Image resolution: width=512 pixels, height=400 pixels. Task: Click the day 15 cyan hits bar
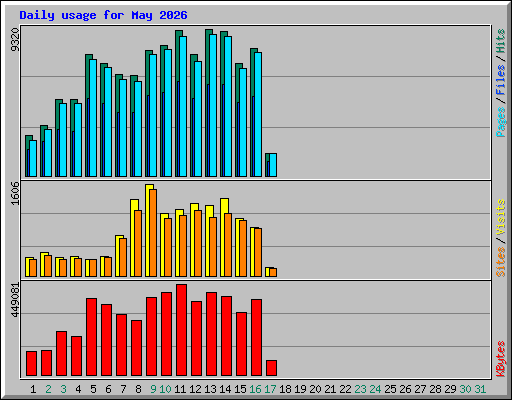tap(243, 122)
